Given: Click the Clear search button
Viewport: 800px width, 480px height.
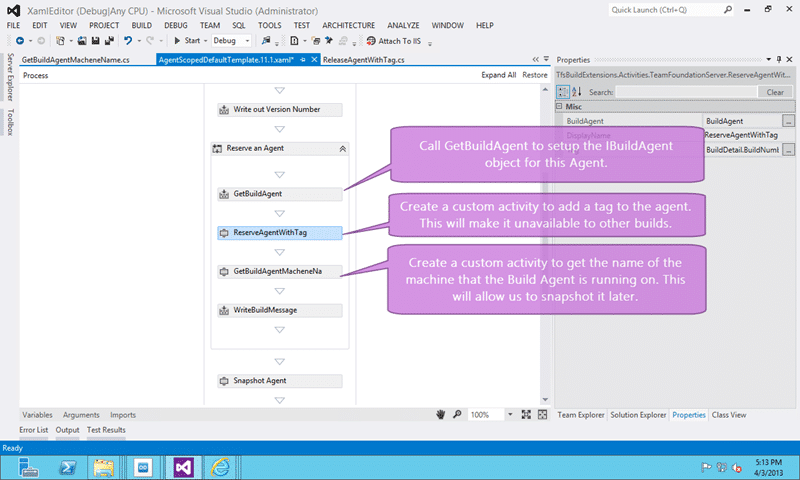Looking at the screenshot, I should (775, 92).
